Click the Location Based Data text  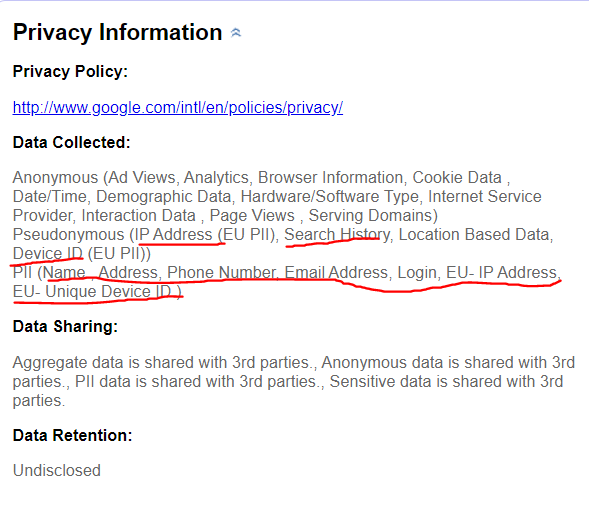[474, 235]
